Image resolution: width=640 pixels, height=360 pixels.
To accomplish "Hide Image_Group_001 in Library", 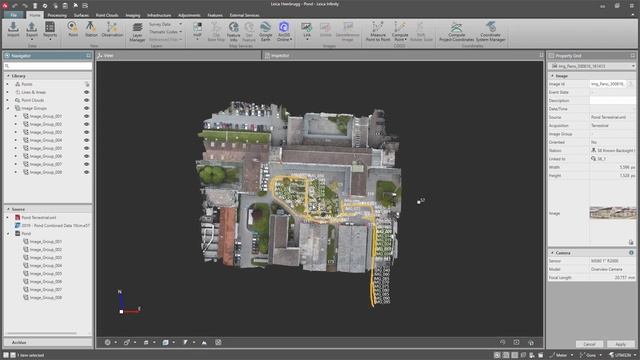I will pos(87,116).
